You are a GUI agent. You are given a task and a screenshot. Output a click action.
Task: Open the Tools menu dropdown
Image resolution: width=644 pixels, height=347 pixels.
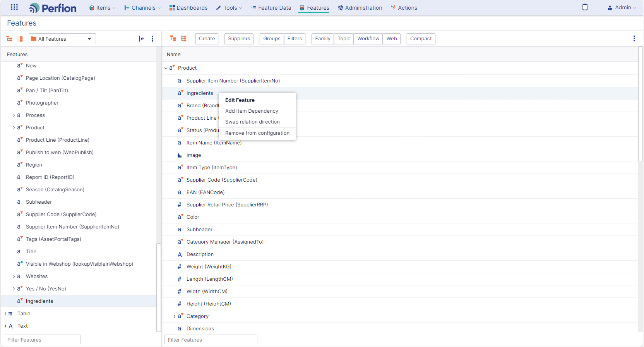(x=229, y=8)
